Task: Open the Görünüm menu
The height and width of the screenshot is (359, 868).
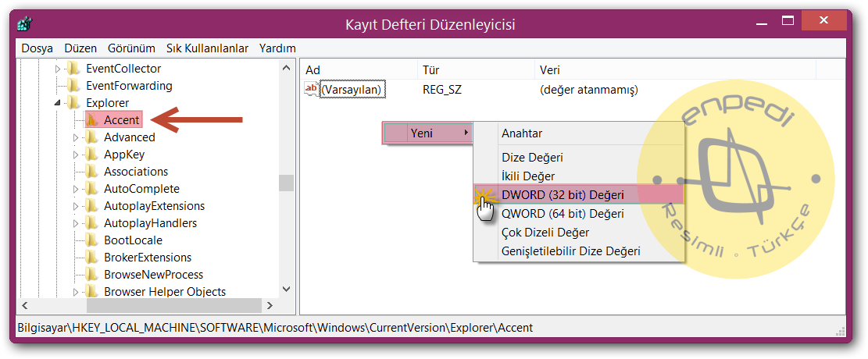Action: 132,48
